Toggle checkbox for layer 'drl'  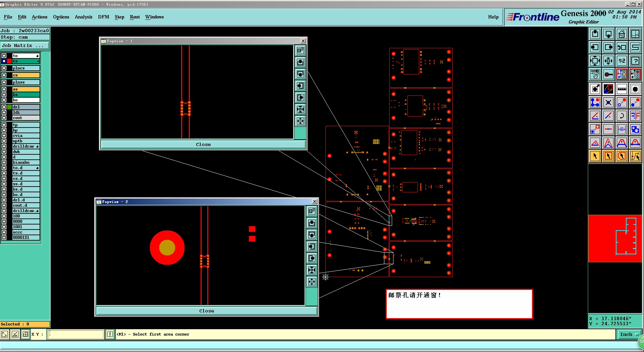point(4,107)
